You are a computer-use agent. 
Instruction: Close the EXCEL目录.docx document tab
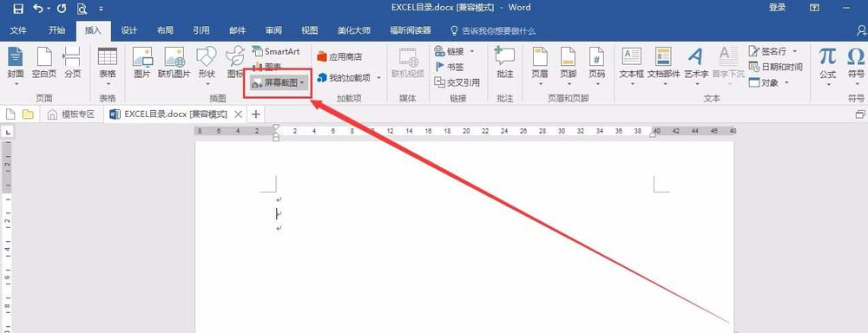pos(238,114)
